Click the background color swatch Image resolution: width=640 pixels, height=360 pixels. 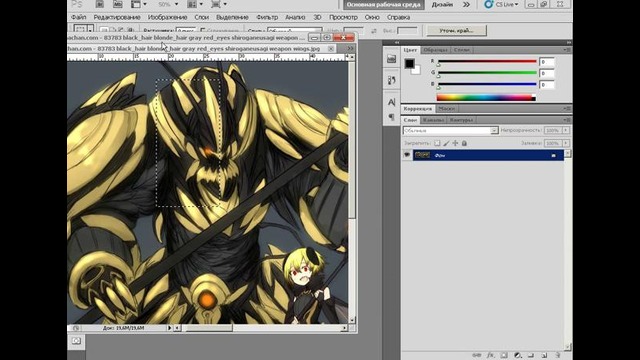click(416, 71)
